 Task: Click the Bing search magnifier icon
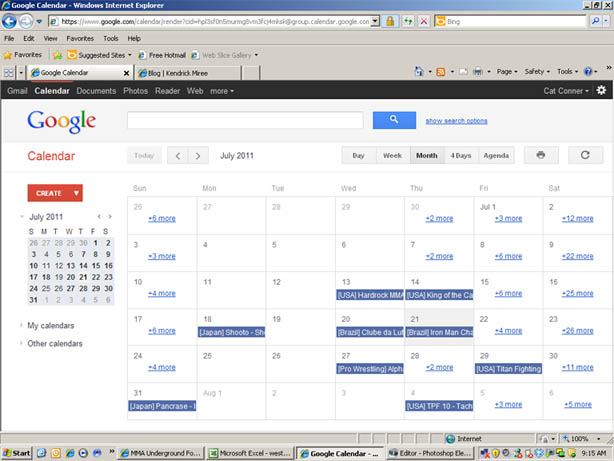coord(595,21)
